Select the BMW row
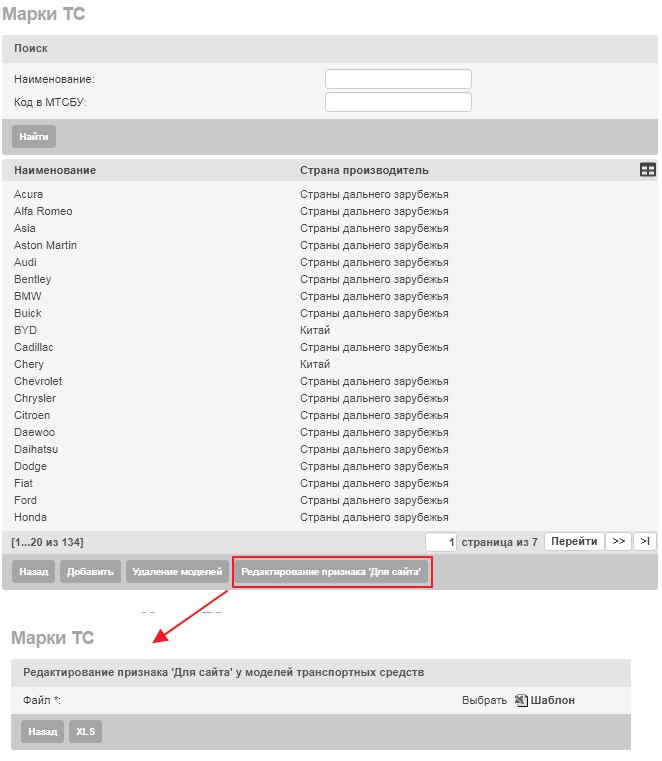The image size is (662, 761). (330, 296)
